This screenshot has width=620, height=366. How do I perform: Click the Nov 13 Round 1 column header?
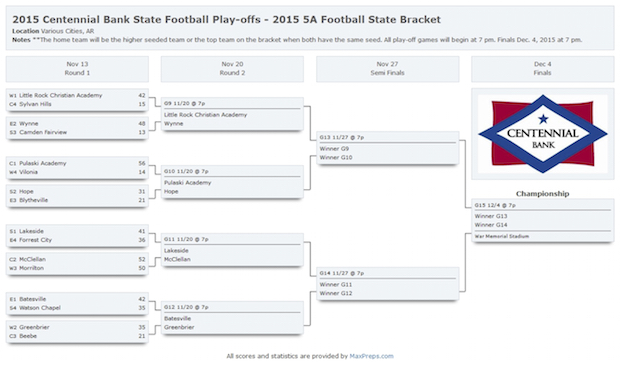point(77,69)
